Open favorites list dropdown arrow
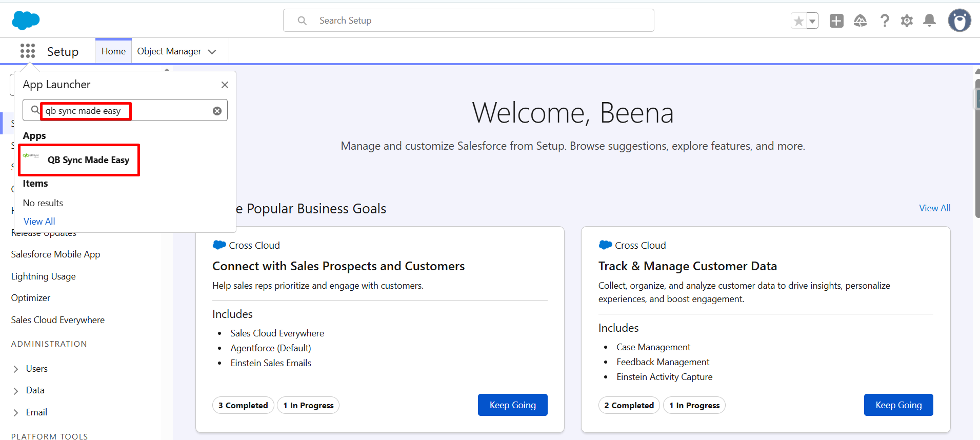This screenshot has height=440, width=980. point(812,21)
